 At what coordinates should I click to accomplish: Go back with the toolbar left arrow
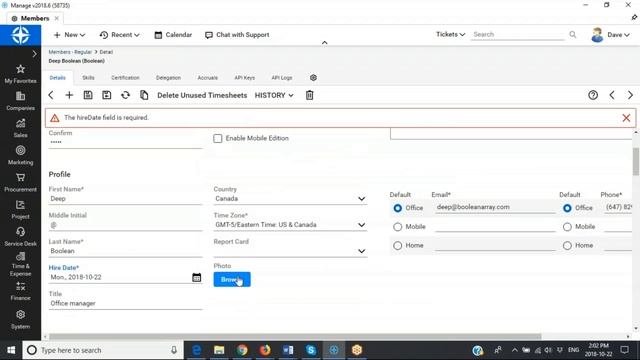coord(51,95)
